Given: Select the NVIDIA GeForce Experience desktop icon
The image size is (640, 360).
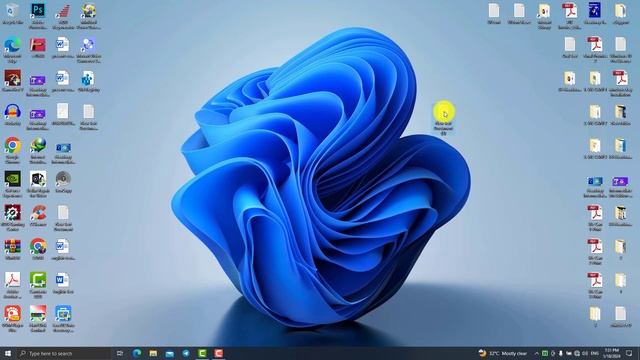Looking at the screenshot, I should tap(13, 184).
